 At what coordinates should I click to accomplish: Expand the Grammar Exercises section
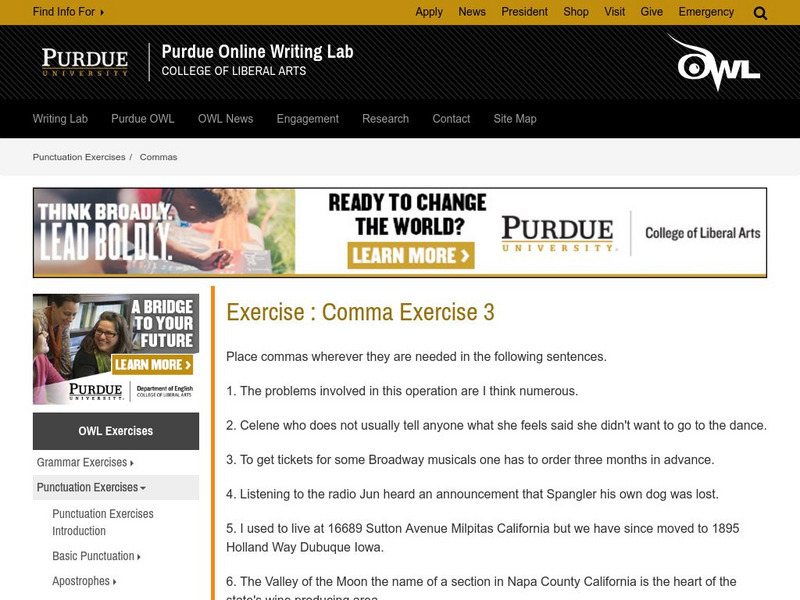[84, 463]
